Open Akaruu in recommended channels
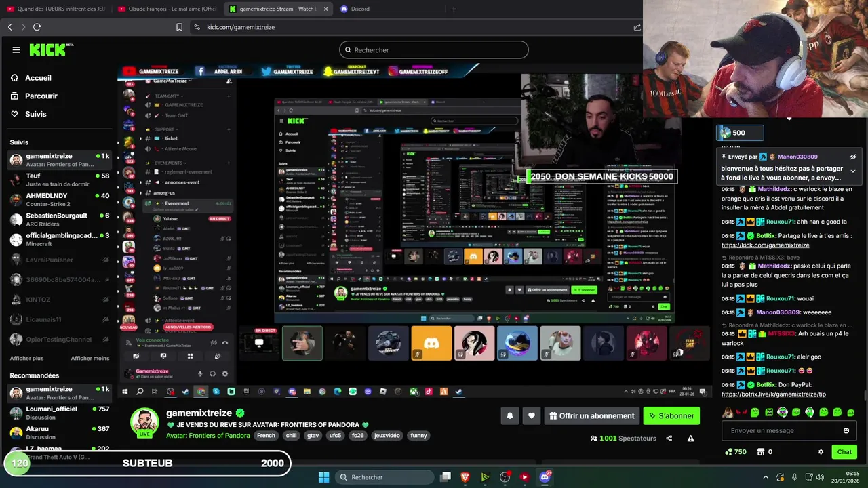The image size is (868, 488). pos(59,432)
